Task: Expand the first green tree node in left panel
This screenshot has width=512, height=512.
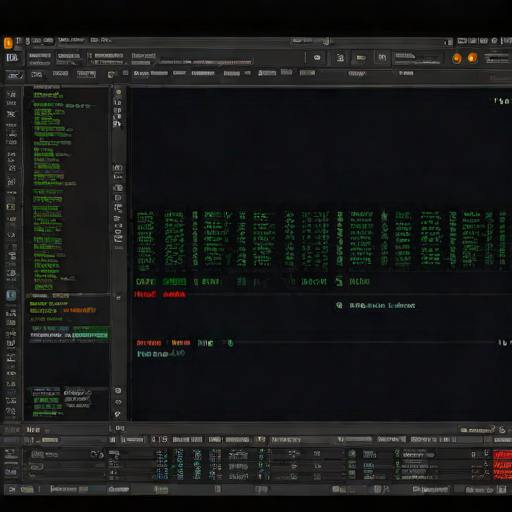Action: coord(48,95)
